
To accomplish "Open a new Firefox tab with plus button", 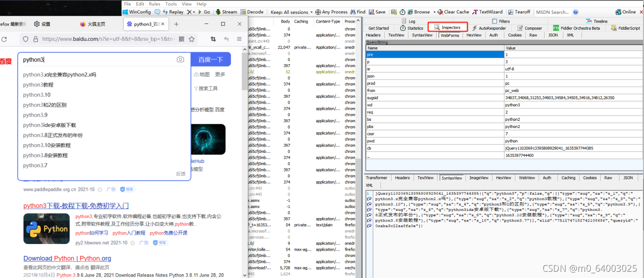I will [x=176, y=24].
